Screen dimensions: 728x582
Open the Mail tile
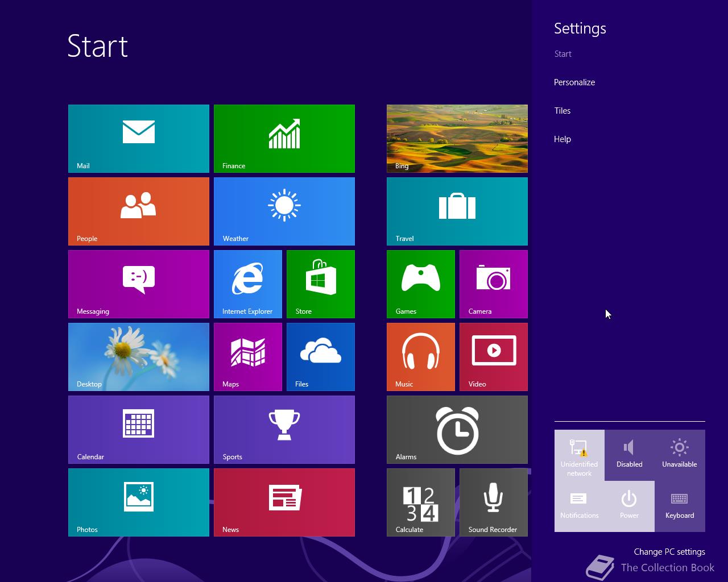pos(139,139)
